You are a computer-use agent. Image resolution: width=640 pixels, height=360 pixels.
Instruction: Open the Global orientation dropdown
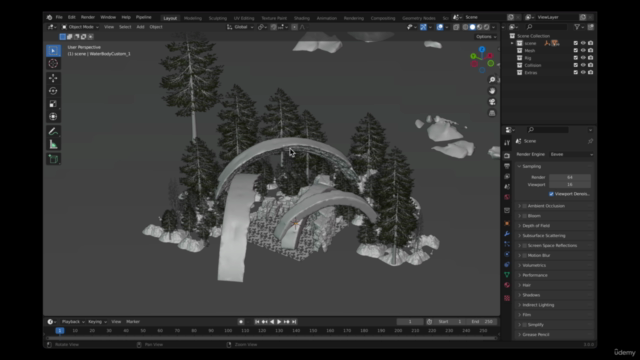coord(240,27)
